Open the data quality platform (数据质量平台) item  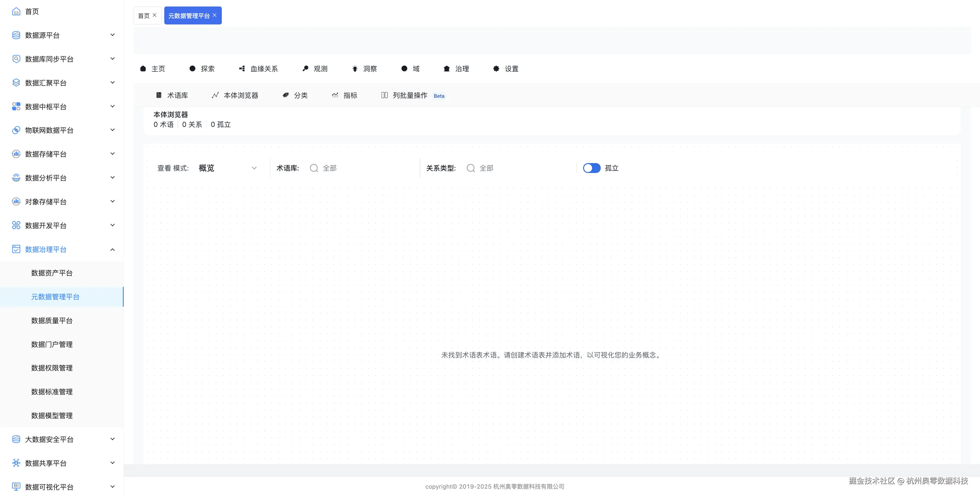point(52,320)
